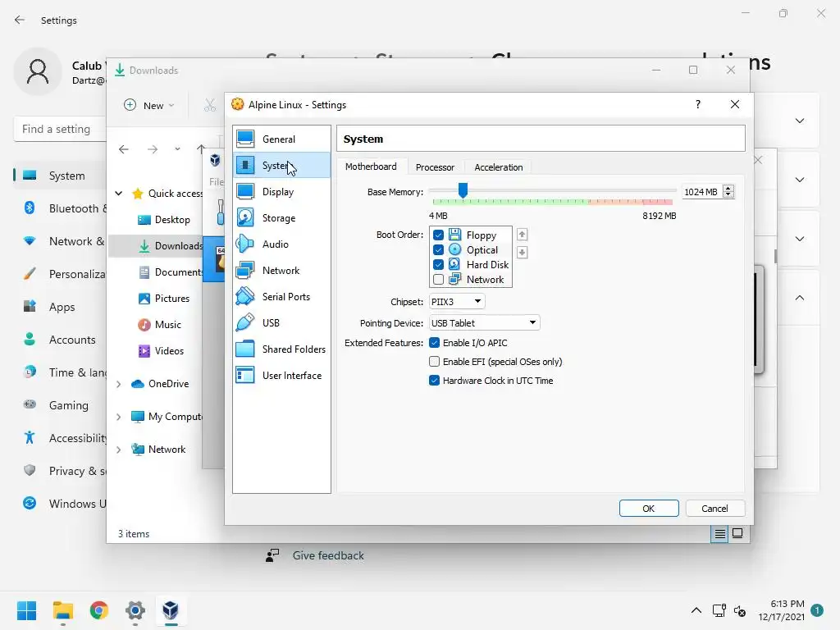The image size is (840, 630).
Task: Open recent locations chevron in Downloads
Action: click(x=177, y=149)
